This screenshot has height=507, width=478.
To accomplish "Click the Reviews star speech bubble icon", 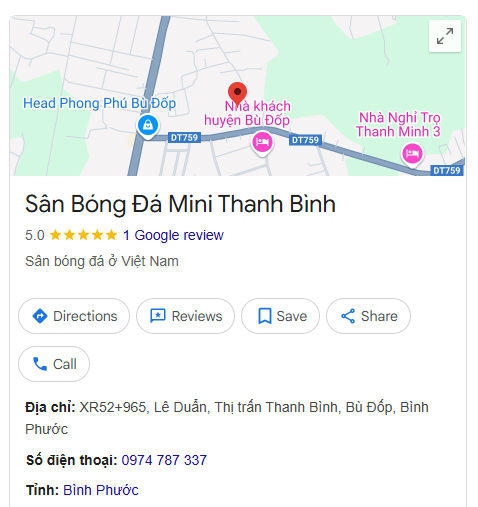I will [158, 316].
